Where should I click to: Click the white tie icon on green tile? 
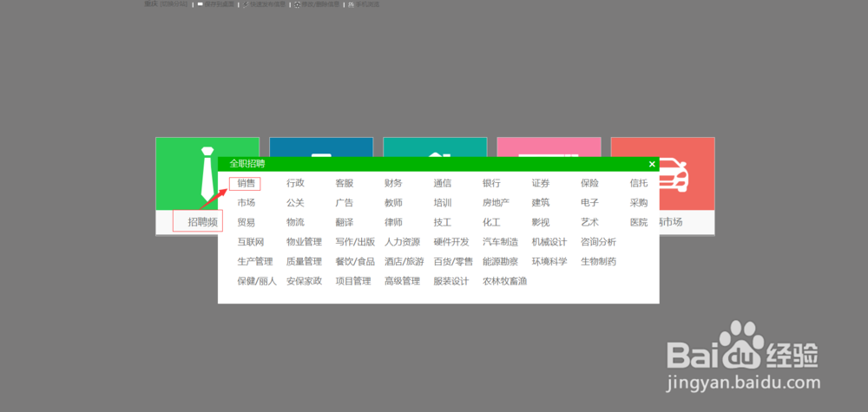(x=207, y=174)
